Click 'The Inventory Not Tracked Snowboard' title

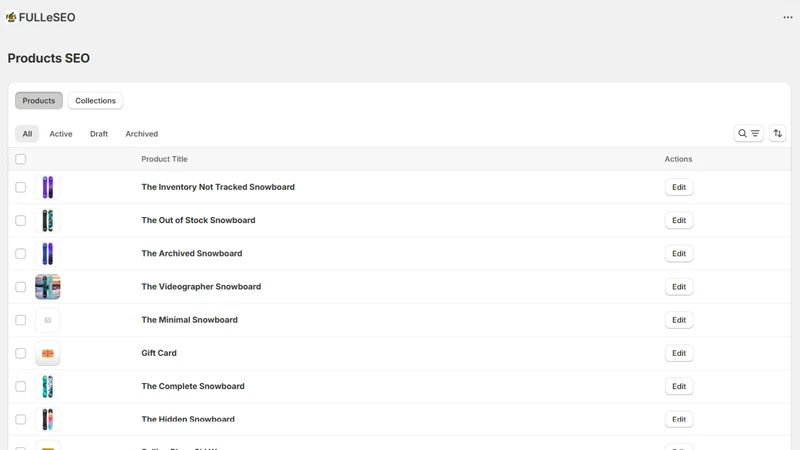[218, 187]
